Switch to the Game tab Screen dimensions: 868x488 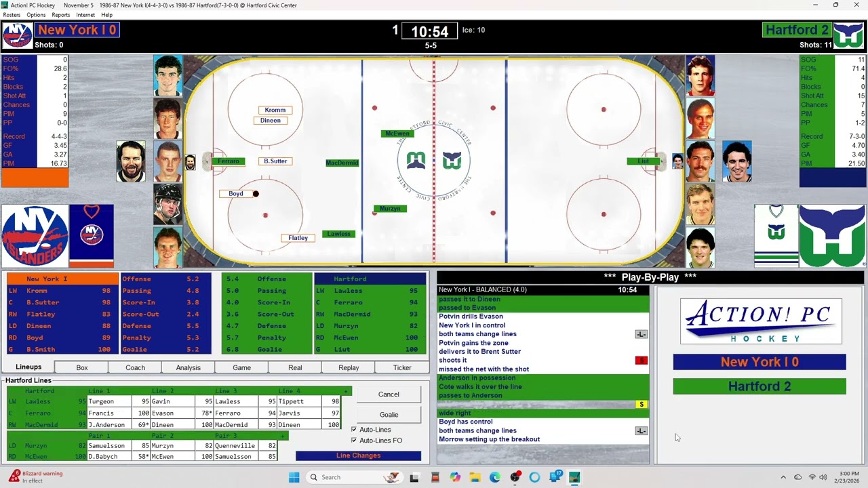pos(241,367)
